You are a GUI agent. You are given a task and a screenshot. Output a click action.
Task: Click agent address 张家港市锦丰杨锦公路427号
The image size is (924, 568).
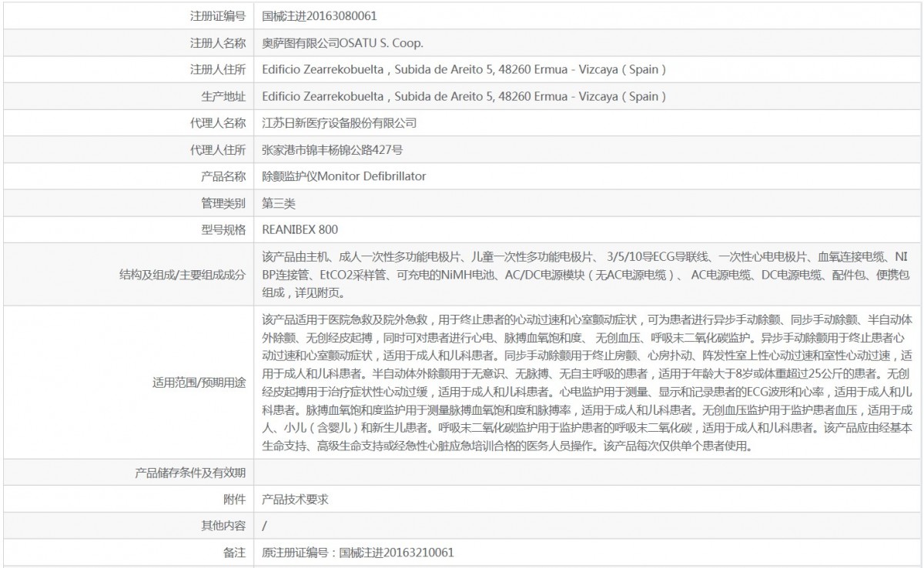[332, 149]
